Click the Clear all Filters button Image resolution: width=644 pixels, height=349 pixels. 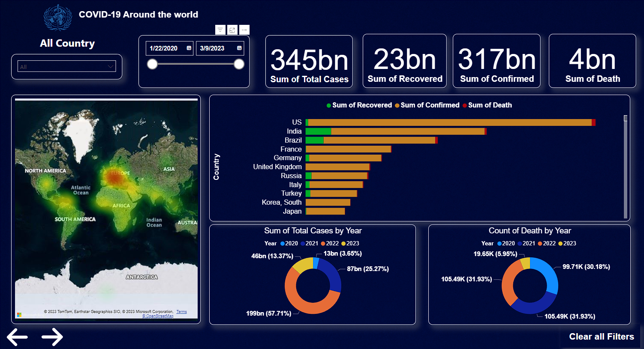pos(601,337)
